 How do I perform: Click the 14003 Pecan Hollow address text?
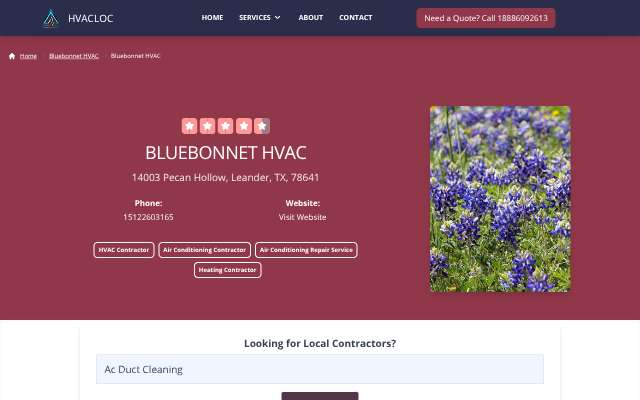pyautogui.click(x=225, y=178)
